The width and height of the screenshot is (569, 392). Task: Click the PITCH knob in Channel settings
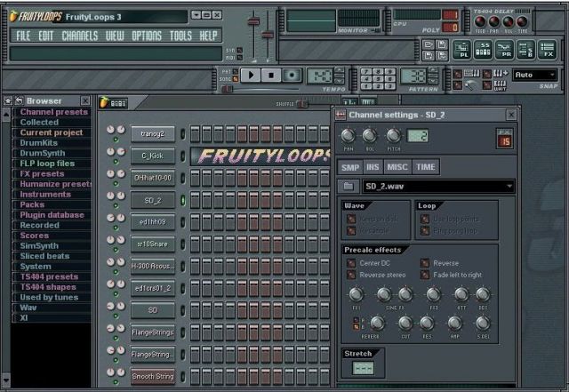pos(393,136)
